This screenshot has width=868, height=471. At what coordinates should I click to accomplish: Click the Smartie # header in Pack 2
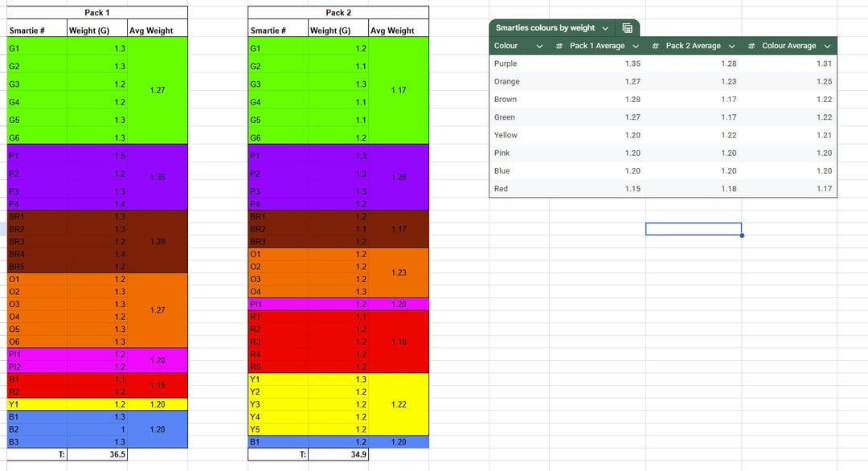click(268, 31)
